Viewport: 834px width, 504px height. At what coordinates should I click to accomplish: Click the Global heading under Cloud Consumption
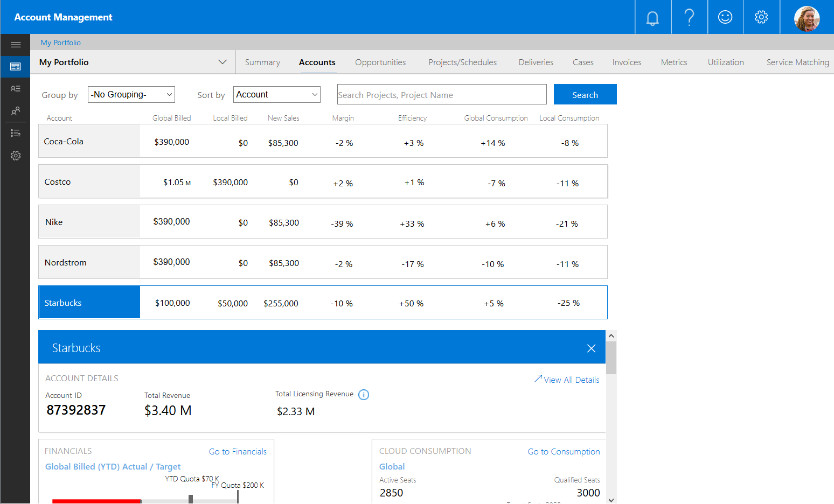(x=392, y=467)
